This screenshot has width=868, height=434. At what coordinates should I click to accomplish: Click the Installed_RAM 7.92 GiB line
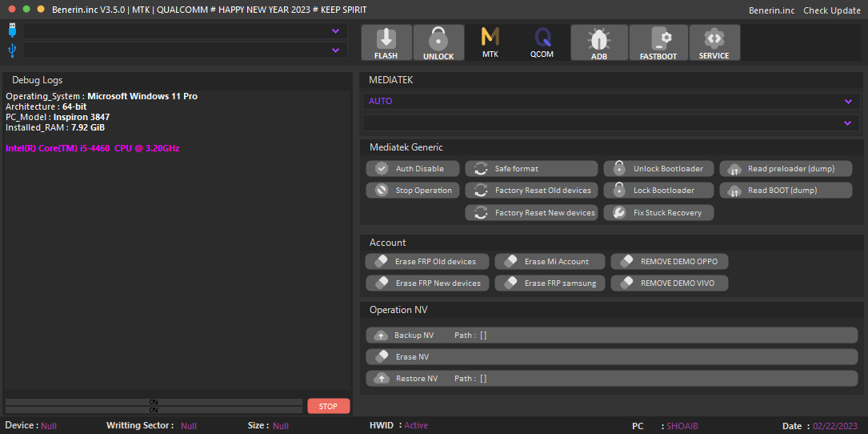(x=55, y=127)
